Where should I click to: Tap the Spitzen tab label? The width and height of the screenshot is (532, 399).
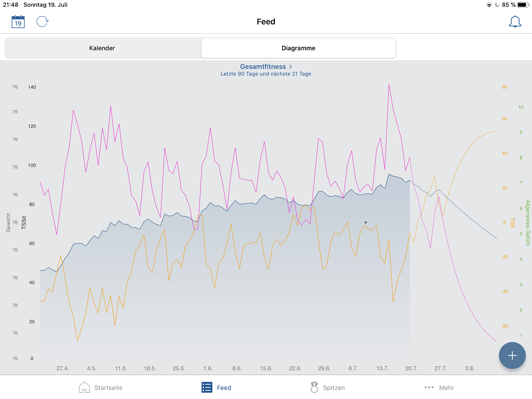[334, 388]
